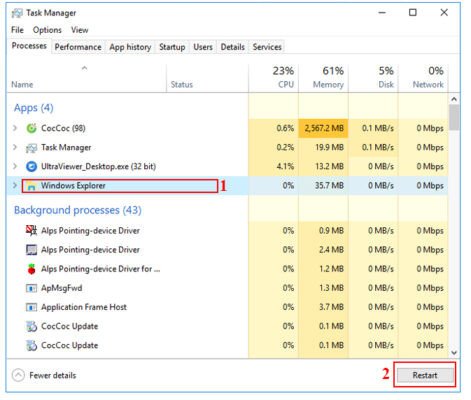Select the CocCoc (98) row name
This screenshot has width=471, height=400.
63,128
